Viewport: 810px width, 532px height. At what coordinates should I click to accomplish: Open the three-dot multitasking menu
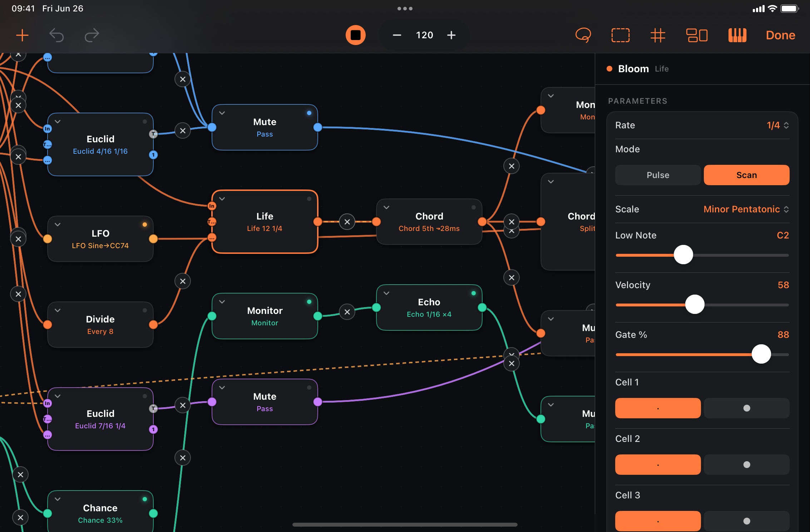click(405, 9)
